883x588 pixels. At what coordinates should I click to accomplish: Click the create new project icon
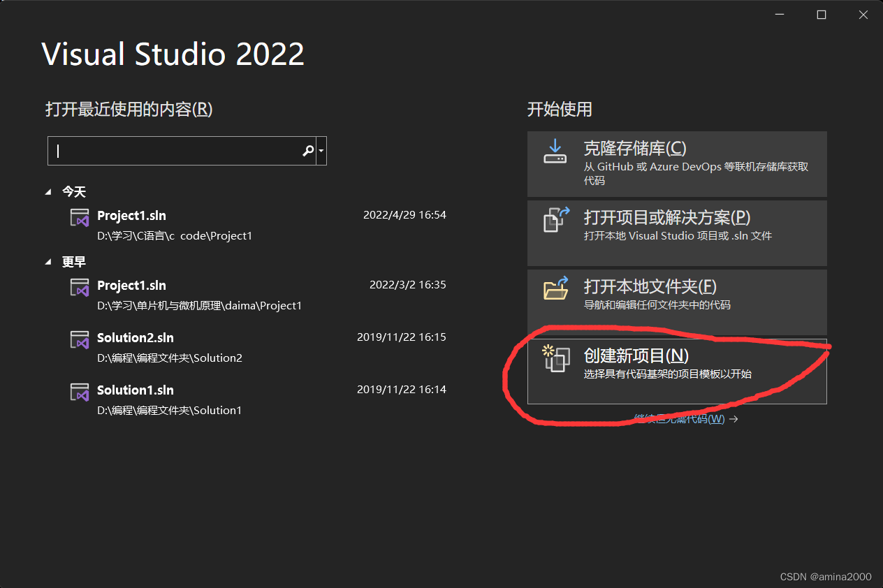(556, 358)
